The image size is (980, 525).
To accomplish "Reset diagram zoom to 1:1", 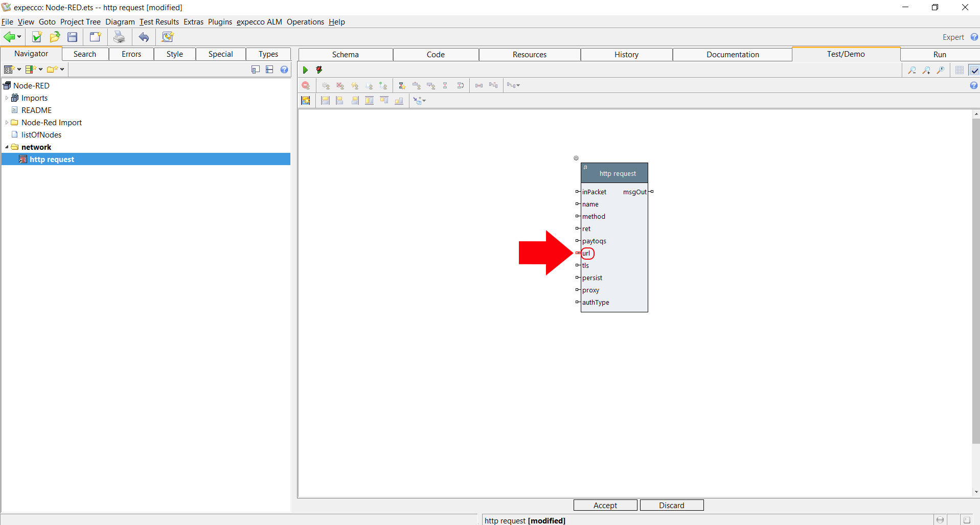I will pos(940,70).
